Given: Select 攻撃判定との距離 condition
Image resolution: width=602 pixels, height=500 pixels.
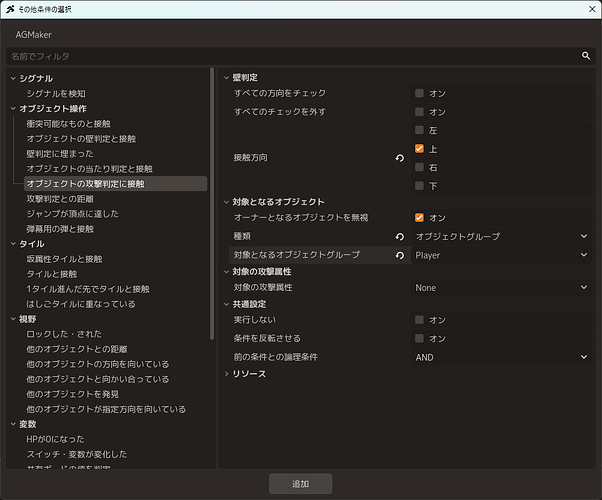Looking at the screenshot, I should pos(60,199).
